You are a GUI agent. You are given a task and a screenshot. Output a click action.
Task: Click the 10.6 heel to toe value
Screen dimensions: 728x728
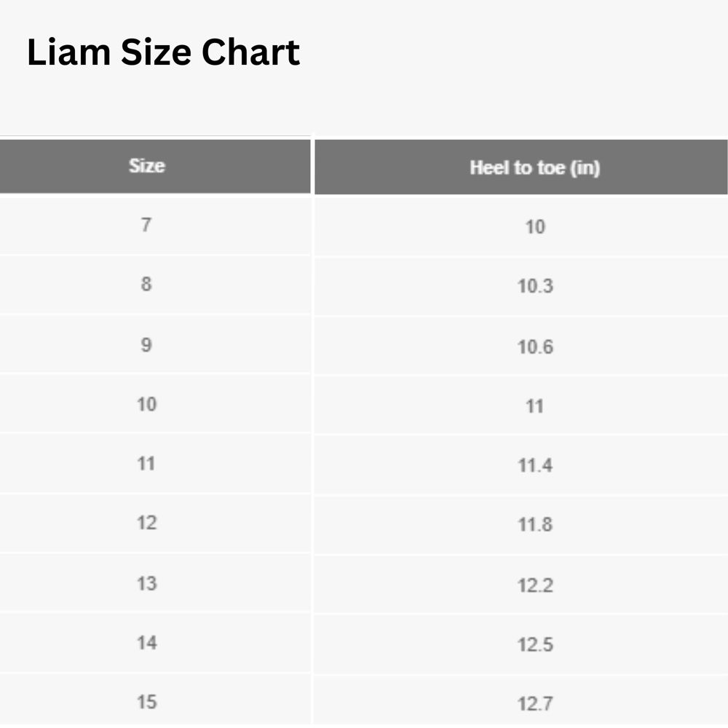coord(535,347)
